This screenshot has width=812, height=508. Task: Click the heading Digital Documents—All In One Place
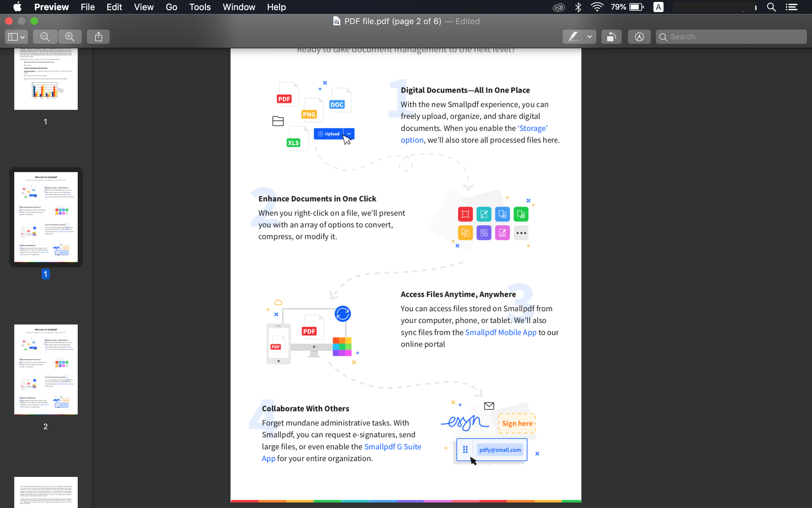[465, 90]
